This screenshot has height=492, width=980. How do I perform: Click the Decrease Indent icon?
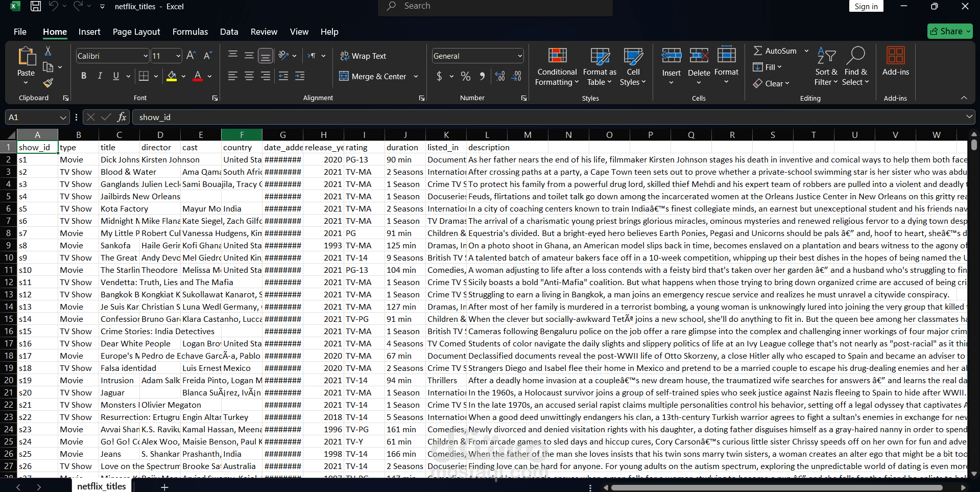(x=283, y=76)
